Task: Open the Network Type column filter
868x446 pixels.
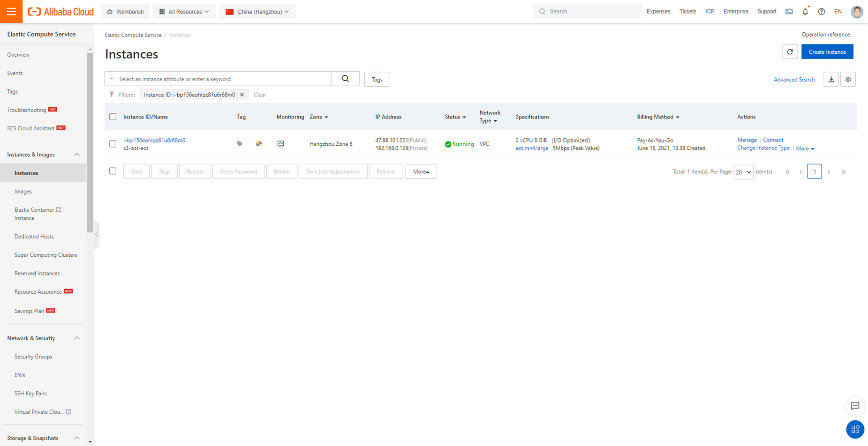Action: (495, 121)
